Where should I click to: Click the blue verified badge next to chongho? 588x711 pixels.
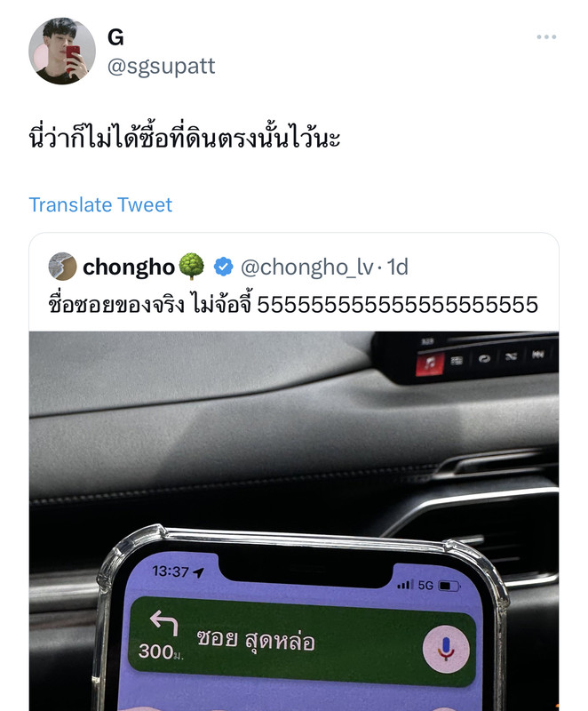coord(223,267)
